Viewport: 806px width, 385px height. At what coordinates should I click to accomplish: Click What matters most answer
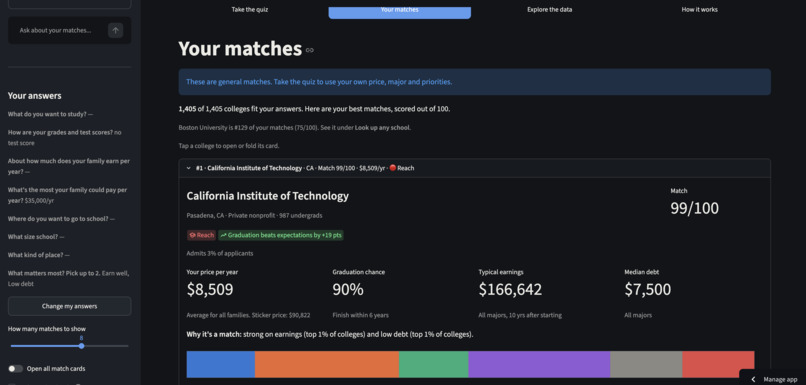click(x=67, y=278)
